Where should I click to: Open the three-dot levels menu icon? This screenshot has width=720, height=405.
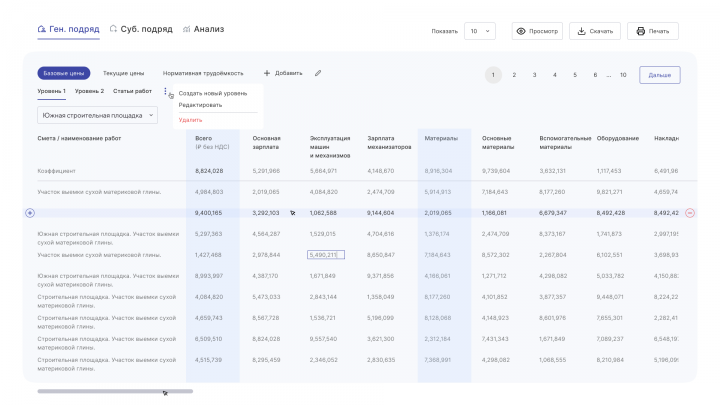tap(166, 91)
